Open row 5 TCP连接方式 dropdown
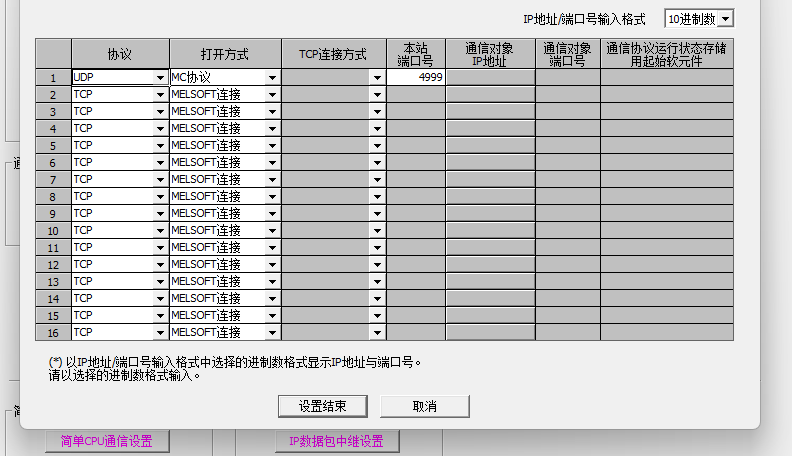The image size is (792, 456). click(377, 145)
